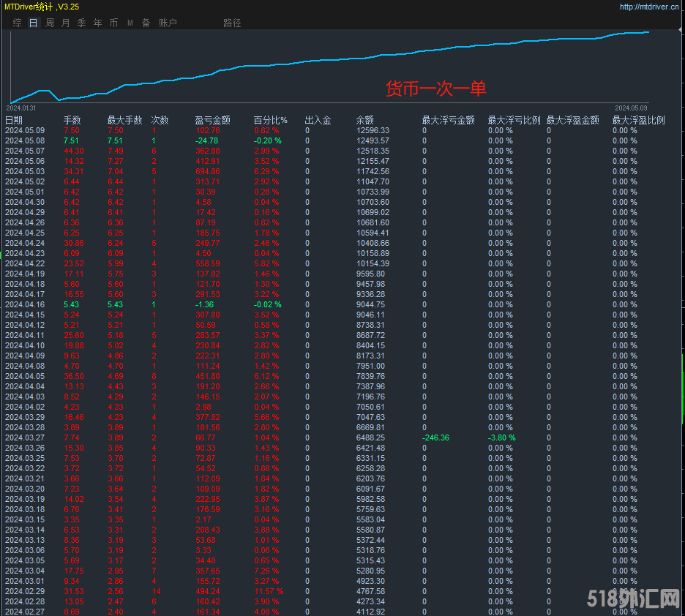Screen dimensions: 685x616
Task: Click the balance value 12596.33
Action: click(x=373, y=130)
